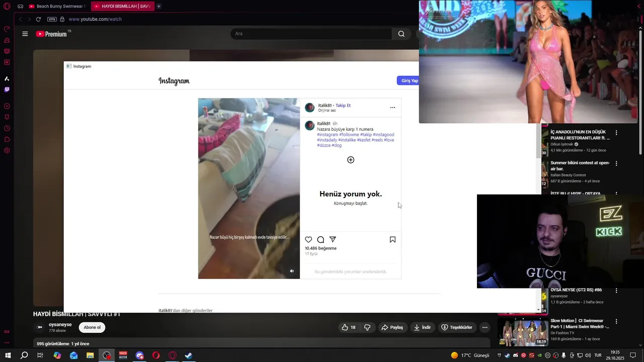The height and width of the screenshot is (362, 644).
Task: Open File Explorer from taskbar
Action: (90, 355)
